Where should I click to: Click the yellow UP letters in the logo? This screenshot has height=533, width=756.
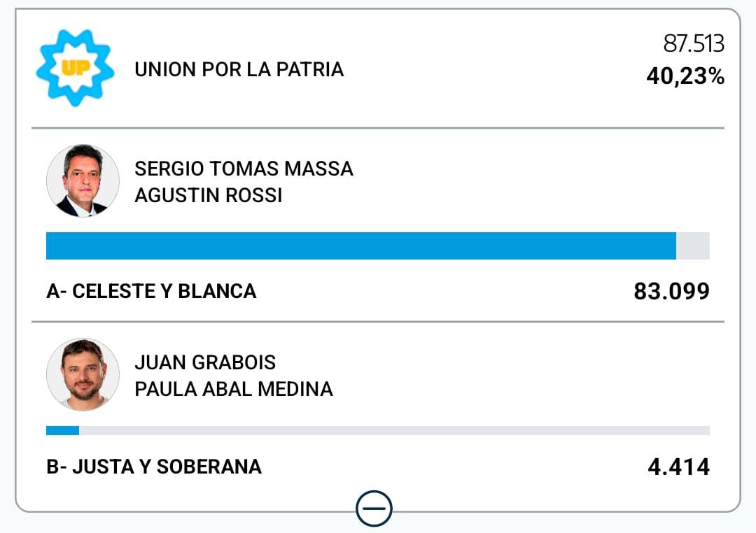pyautogui.click(x=74, y=68)
